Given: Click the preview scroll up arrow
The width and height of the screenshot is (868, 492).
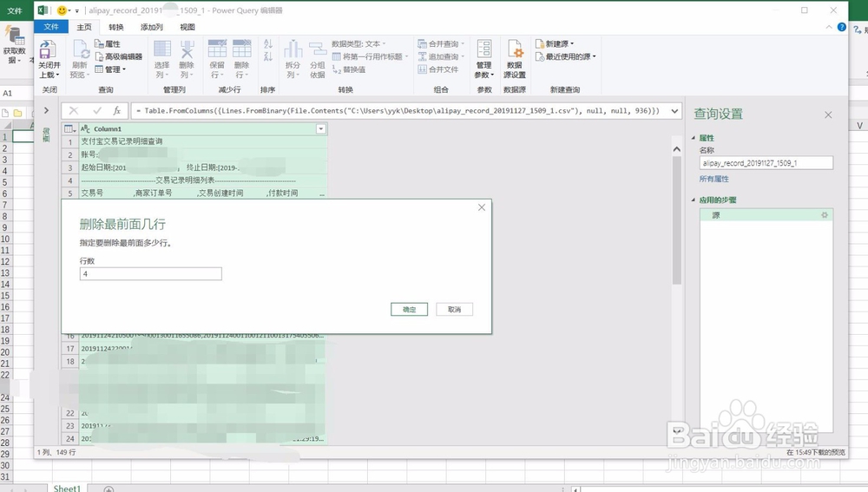Looking at the screenshot, I should coord(676,149).
